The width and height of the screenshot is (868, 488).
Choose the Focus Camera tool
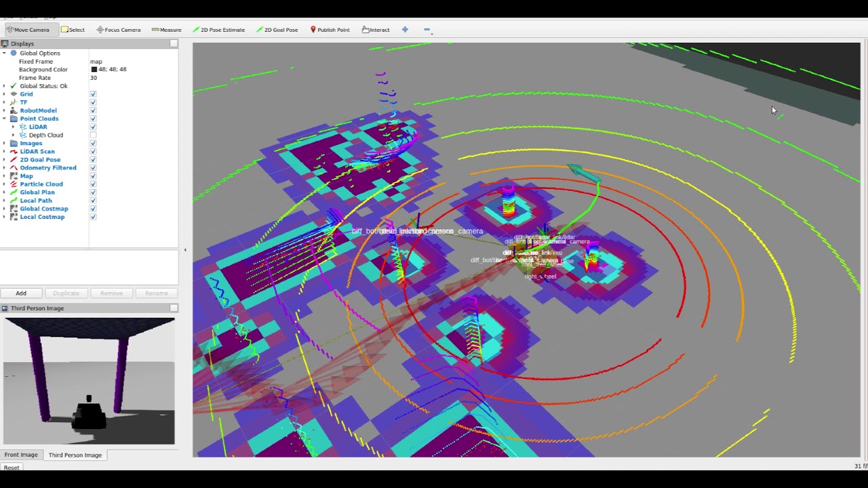pos(118,30)
